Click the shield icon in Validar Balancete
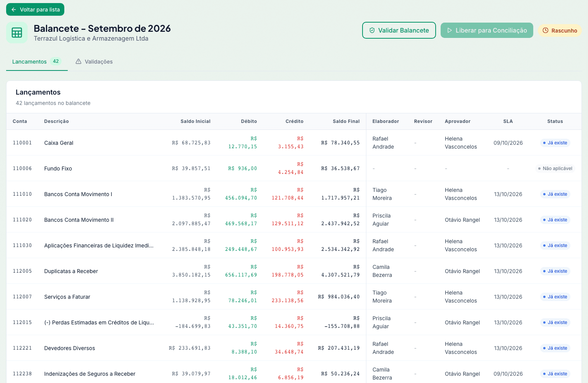Screen dimensions: 588x383 coord(372,30)
